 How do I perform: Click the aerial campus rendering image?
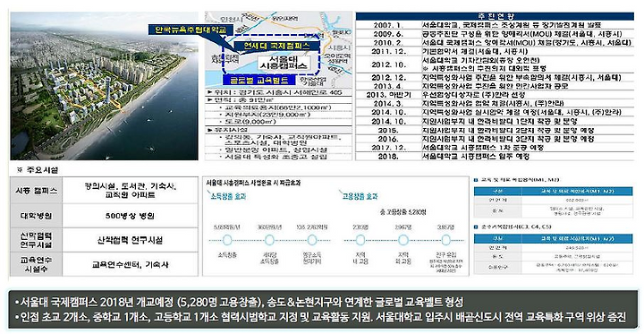coord(104,86)
